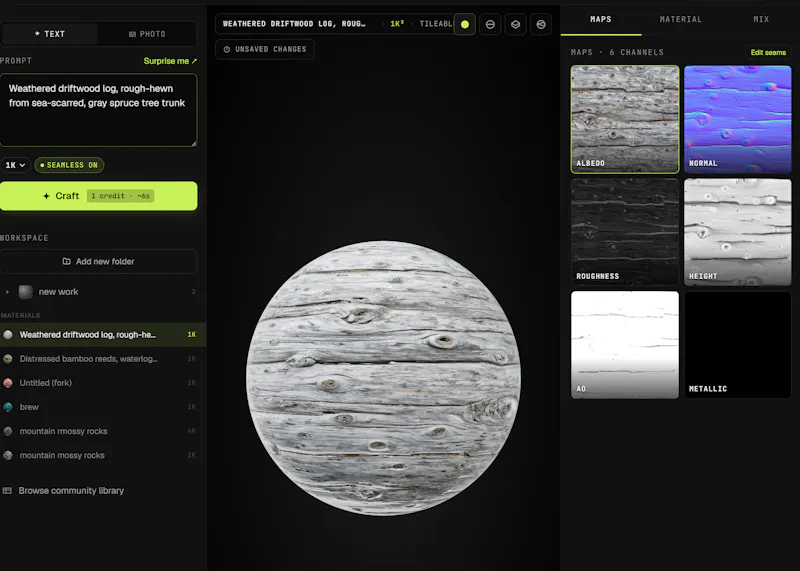Viewport: 800px width, 571px height.
Task: Click the fourth preview mode icon
Action: (x=541, y=24)
